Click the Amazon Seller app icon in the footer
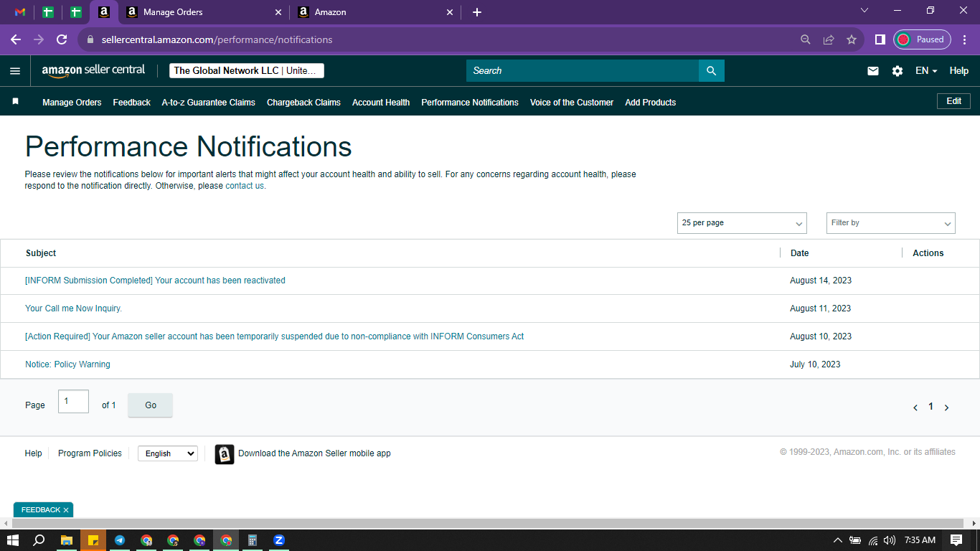This screenshot has width=980, height=551. point(225,454)
